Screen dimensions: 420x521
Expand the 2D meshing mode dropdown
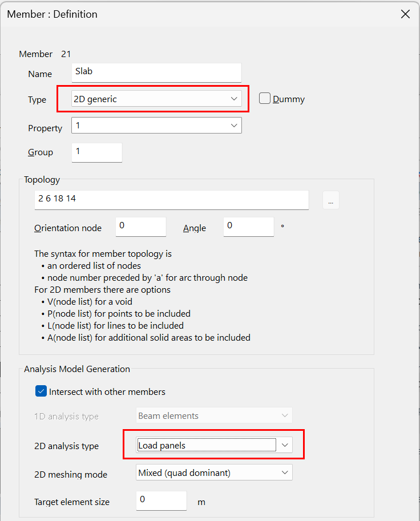[x=214, y=472]
